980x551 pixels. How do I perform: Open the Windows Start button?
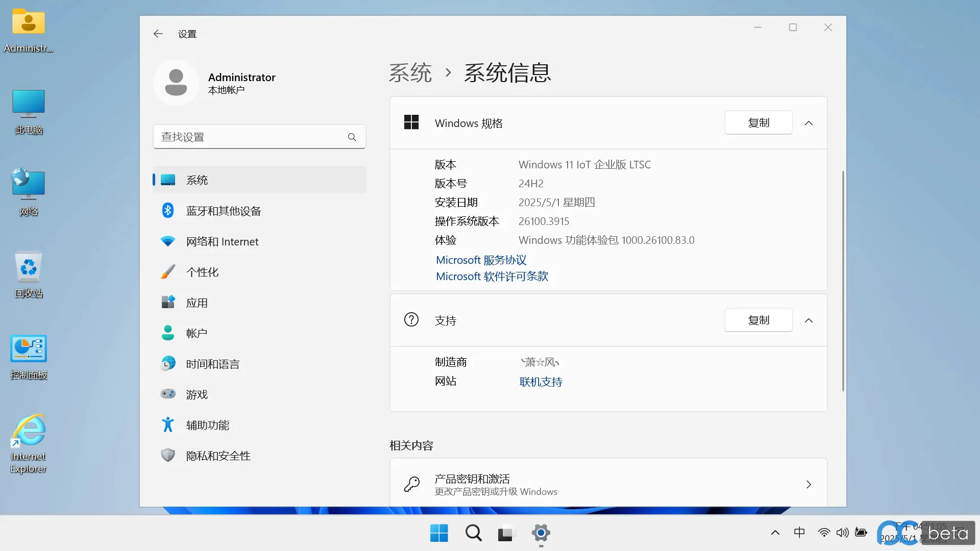point(439,533)
